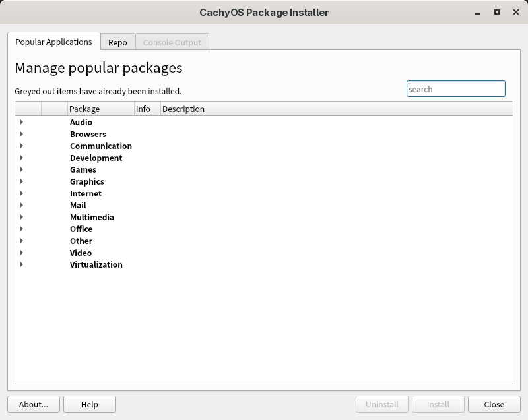This screenshot has width=528, height=420.
Task: Expand the Browsers category arrow
Action: [x=22, y=134]
